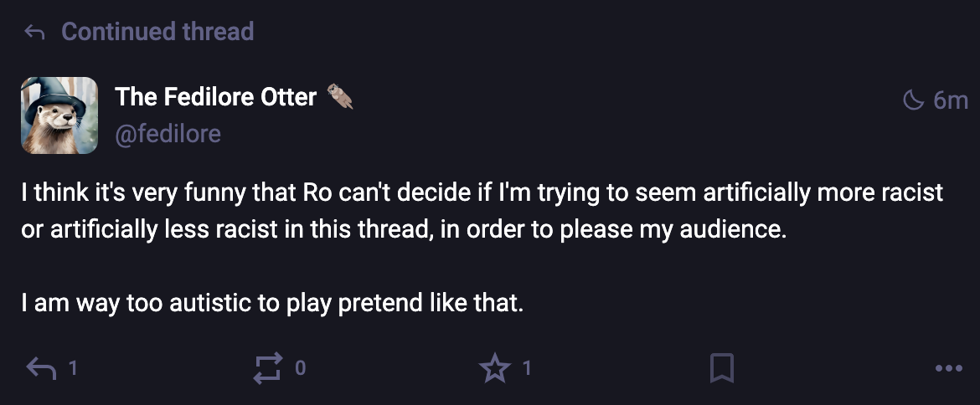This screenshot has width=980, height=405.
Task: Open the "Continued thread" link
Action: [x=157, y=32]
